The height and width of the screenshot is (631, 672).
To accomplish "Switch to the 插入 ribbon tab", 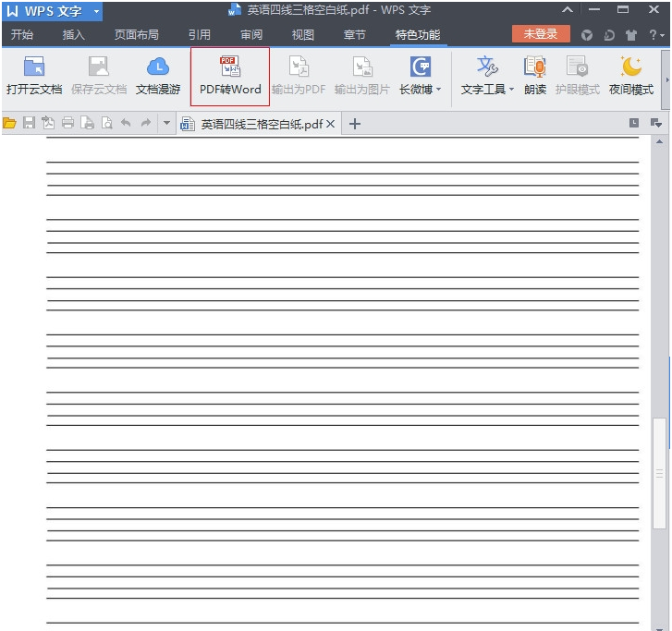I will [x=73, y=35].
